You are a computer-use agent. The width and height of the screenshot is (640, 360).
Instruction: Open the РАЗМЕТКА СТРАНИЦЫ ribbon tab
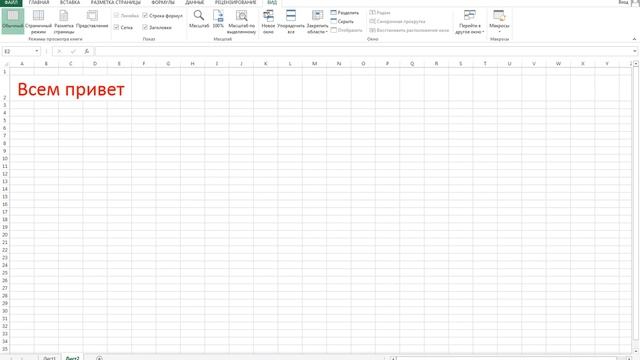(x=116, y=2)
